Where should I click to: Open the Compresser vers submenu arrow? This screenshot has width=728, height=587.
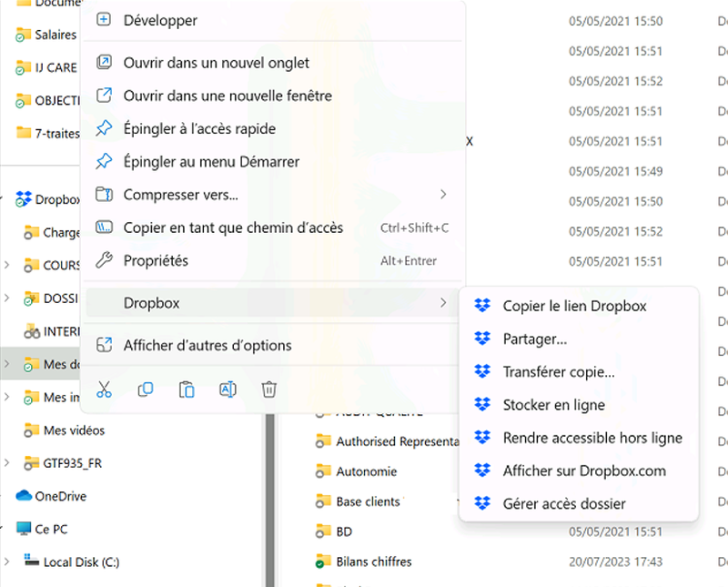pos(443,195)
